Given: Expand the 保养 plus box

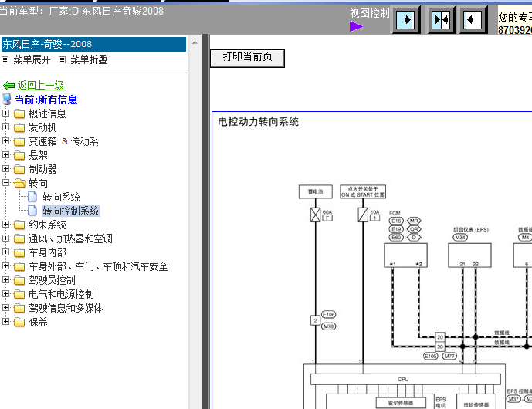Looking at the screenshot, I should (5, 322).
